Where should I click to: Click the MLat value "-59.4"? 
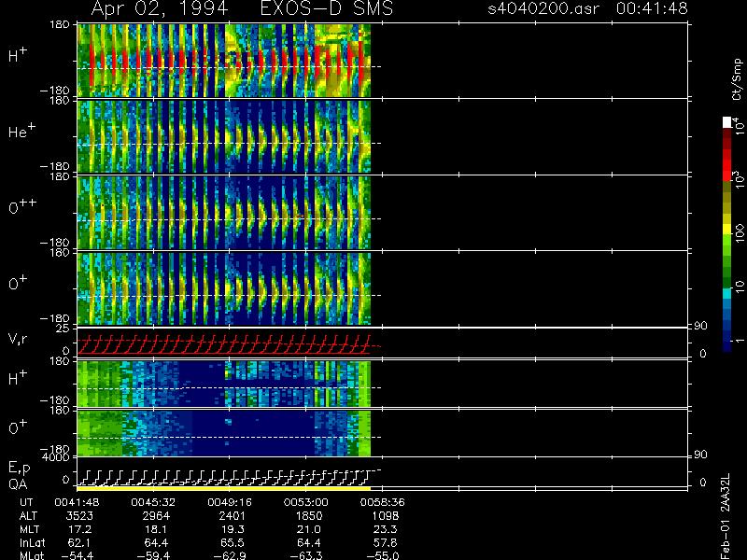click(153, 555)
